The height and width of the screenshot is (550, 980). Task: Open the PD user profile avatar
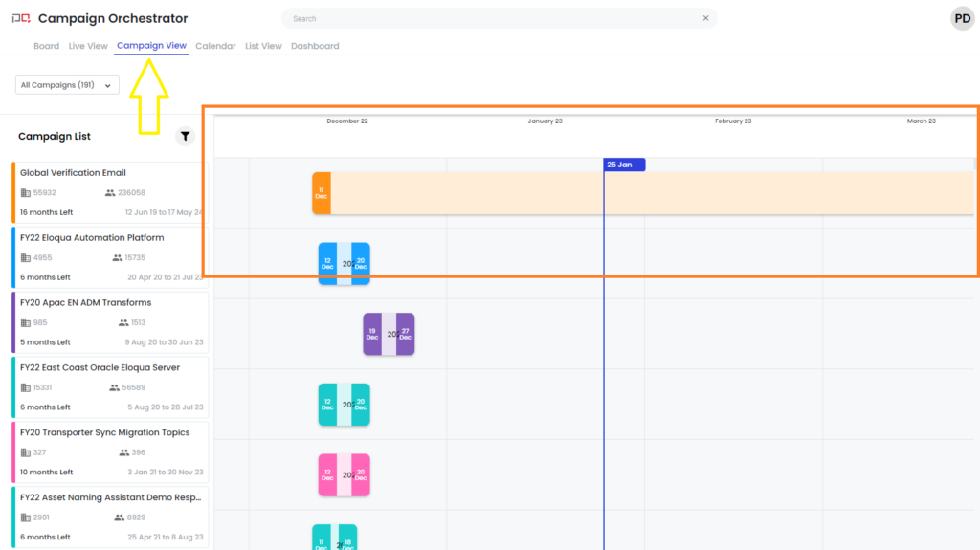(962, 18)
